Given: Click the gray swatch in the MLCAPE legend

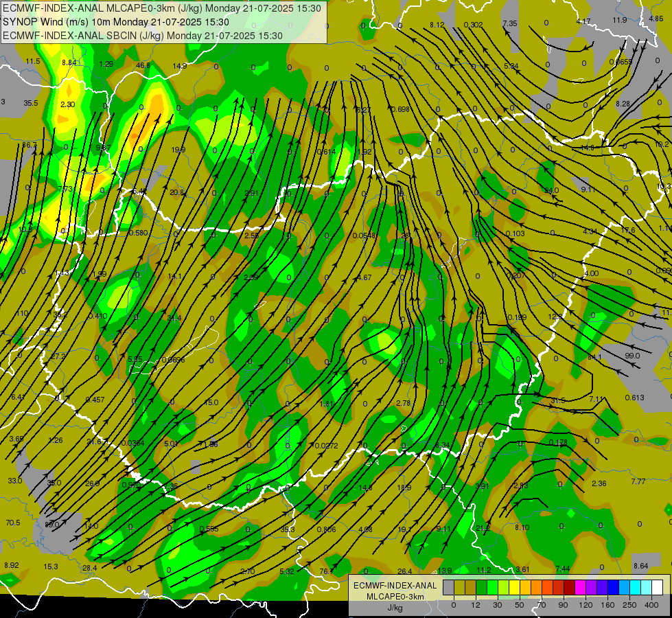Looking at the screenshot, I should point(449,588).
